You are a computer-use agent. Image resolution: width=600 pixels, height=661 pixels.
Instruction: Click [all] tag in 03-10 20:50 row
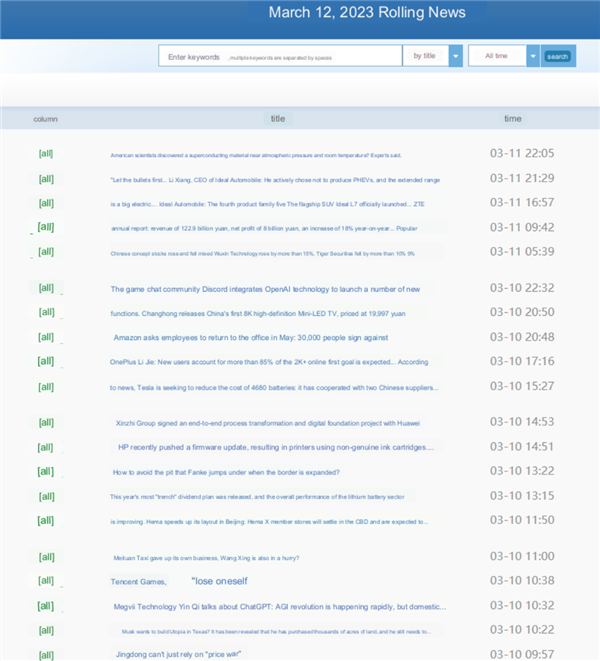tap(46, 312)
